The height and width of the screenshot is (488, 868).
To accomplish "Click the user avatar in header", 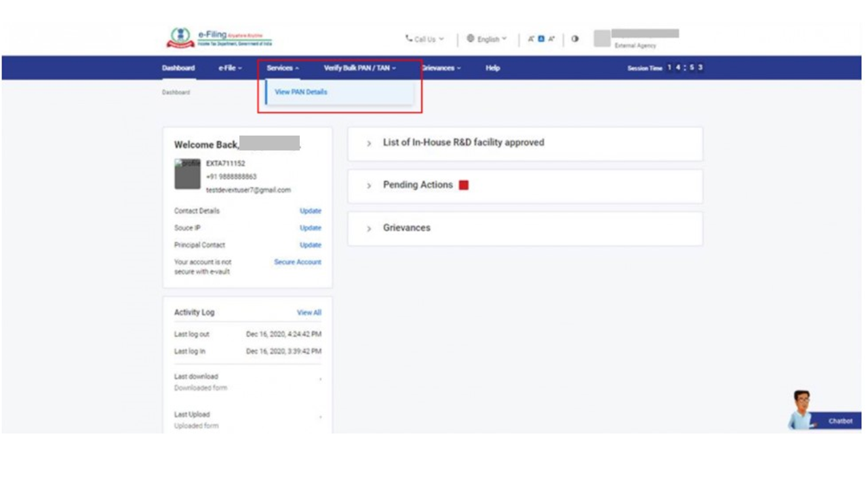I will coord(601,39).
